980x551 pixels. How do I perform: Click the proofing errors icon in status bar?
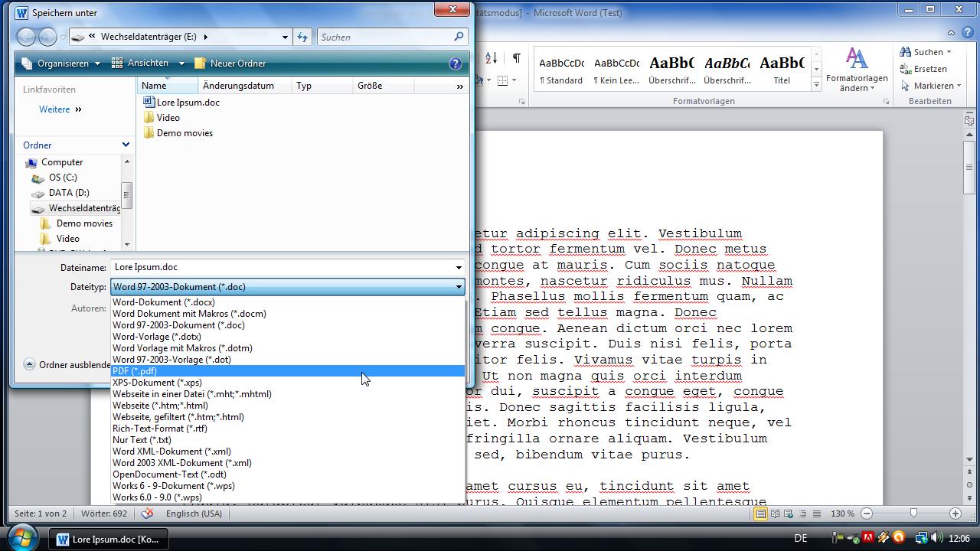(x=147, y=514)
